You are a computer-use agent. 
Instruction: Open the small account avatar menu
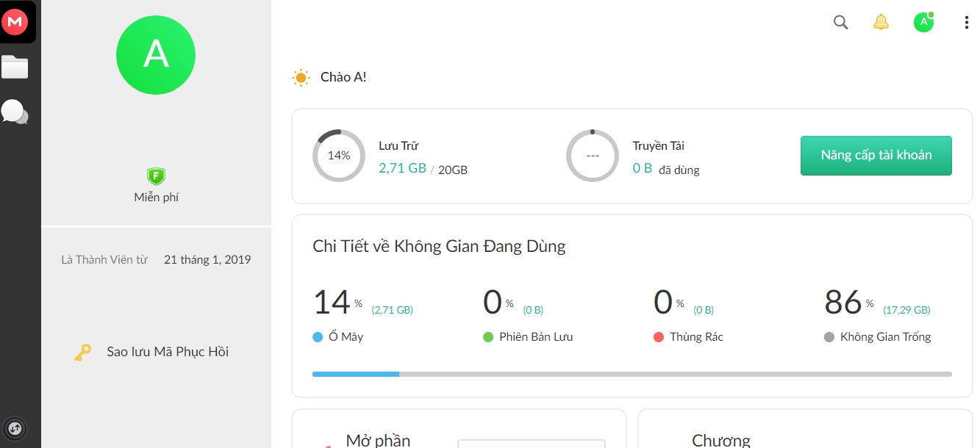coord(924,22)
